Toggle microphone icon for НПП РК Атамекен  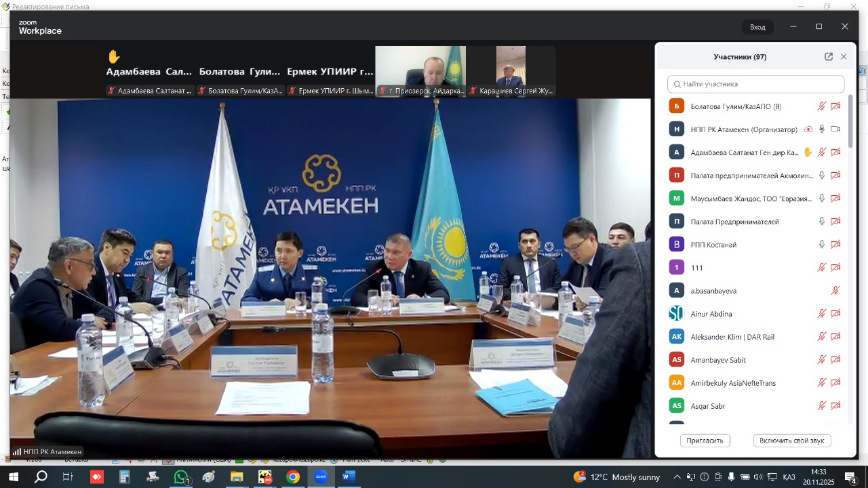pos(822,129)
